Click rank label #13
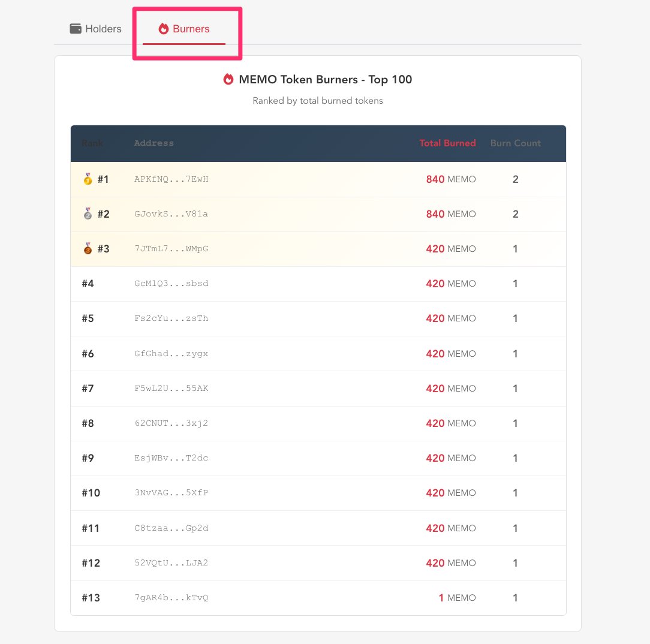 tap(91, 598)
